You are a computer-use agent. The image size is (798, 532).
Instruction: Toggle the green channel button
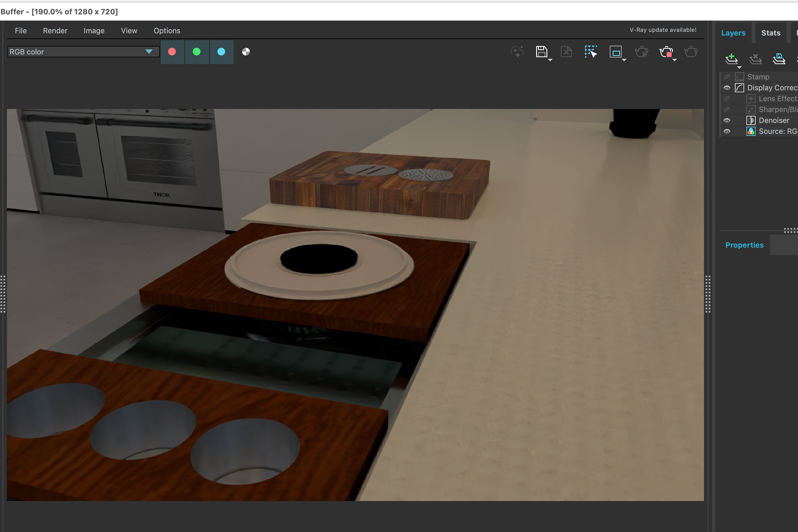197,52
